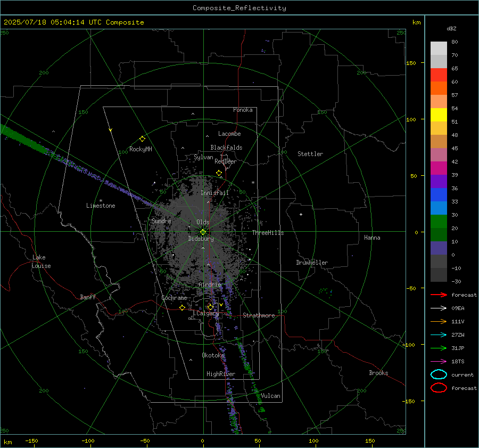Click the green 30 dBZ color swatch
The width and height of the screenshot is (479, 448).
tap(439, 222)
